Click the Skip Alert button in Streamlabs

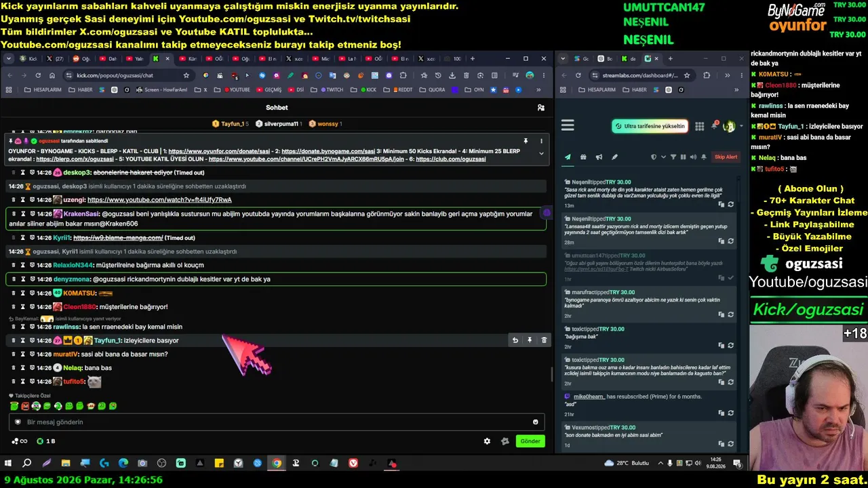tap(726, 157)
